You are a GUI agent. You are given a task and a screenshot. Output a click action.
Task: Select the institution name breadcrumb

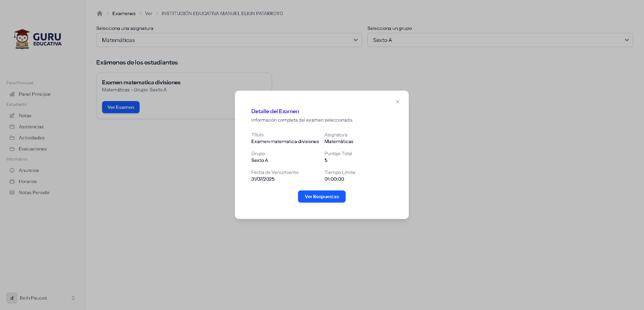coord(222,13)
